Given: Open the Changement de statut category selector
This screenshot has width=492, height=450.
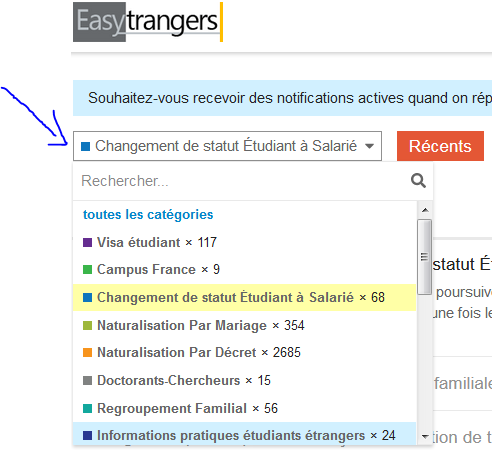Looking at the screenshot, I should coord(227,146).
